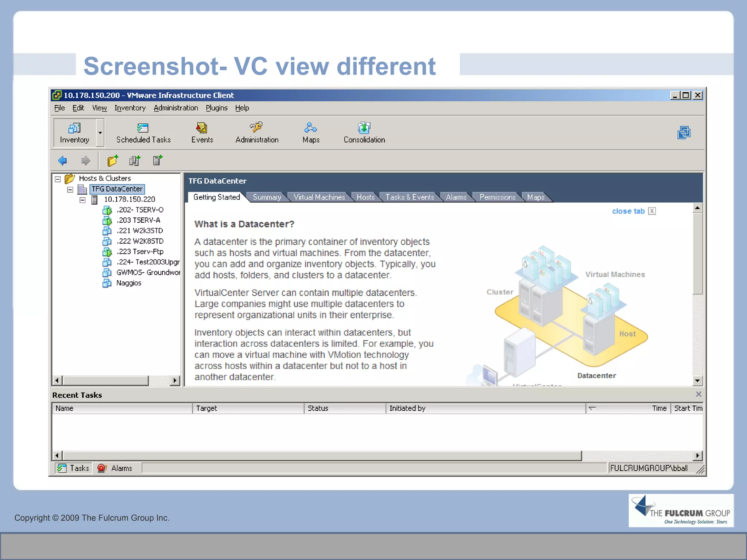Collapse the 10.178.150.220 host node
The width and height of the screenshot is (747, 560).
(x=82, y=200)
